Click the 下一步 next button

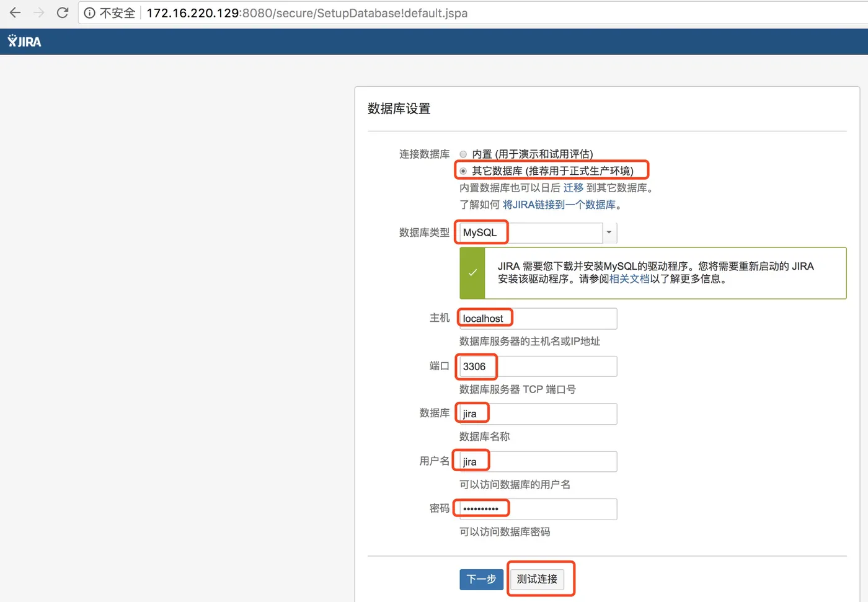pyautogui.click(x=482, y=579)
